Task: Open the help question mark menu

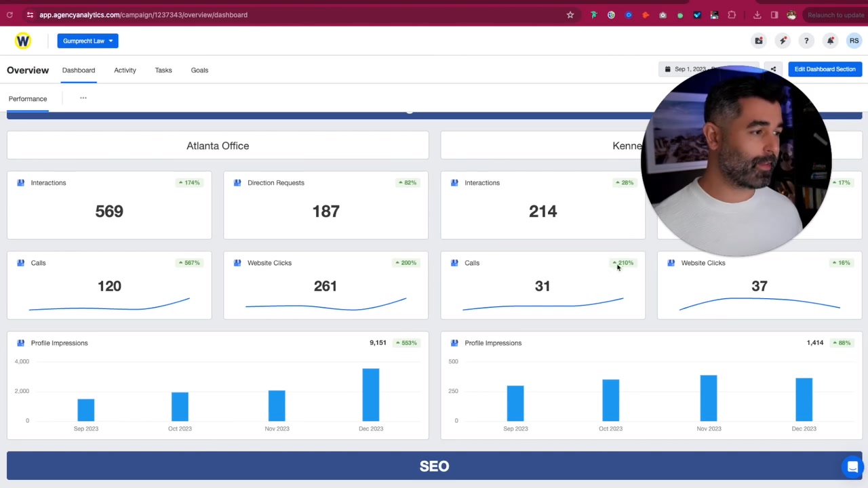Action: tap(806, 41)
